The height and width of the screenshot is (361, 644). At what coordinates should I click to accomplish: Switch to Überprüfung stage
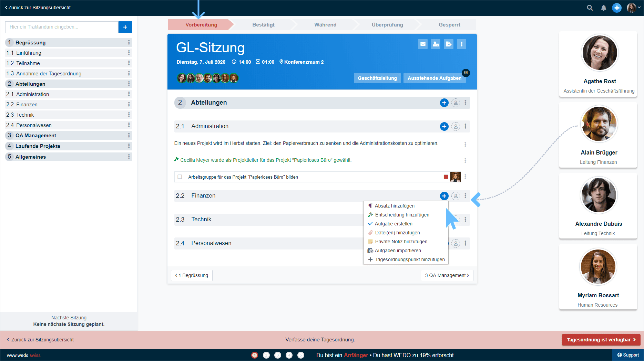pyautogui.click(x=387, y=25)
